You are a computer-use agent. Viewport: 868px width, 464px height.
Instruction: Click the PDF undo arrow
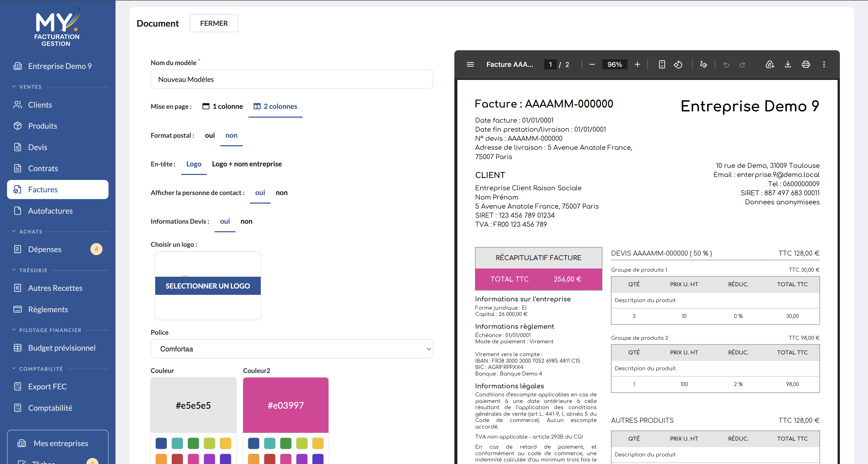point(726,64)
